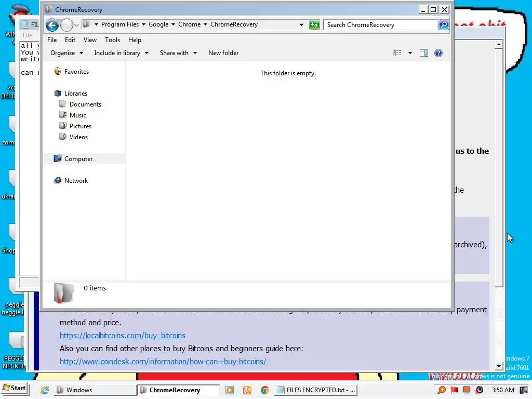Open Pictures library in navigation pane

pyautogui.click(x=81, y=126)
